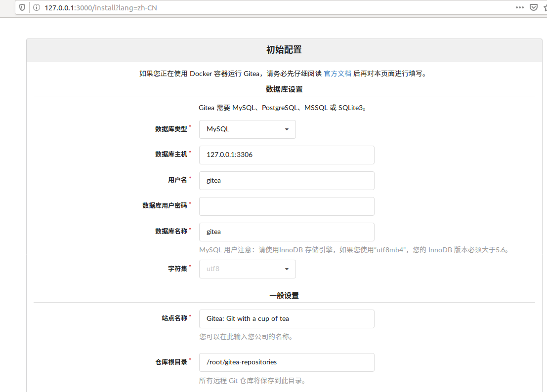The image size is (547, 392).
Task: Click the 'Gitea 需要 MySQL、PostgreSQL' note text
Action: pyautogui.click(x=283, y=108)
